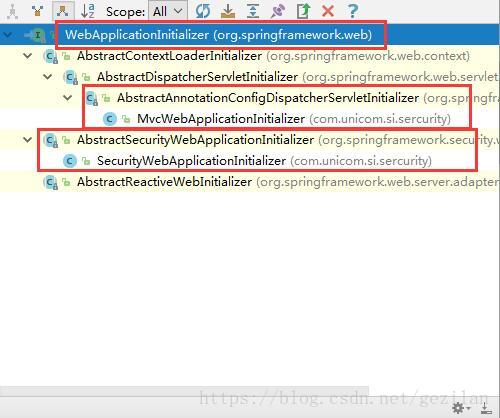Show class hierarchy view
The image size is (500, 418).
point(12,11)
